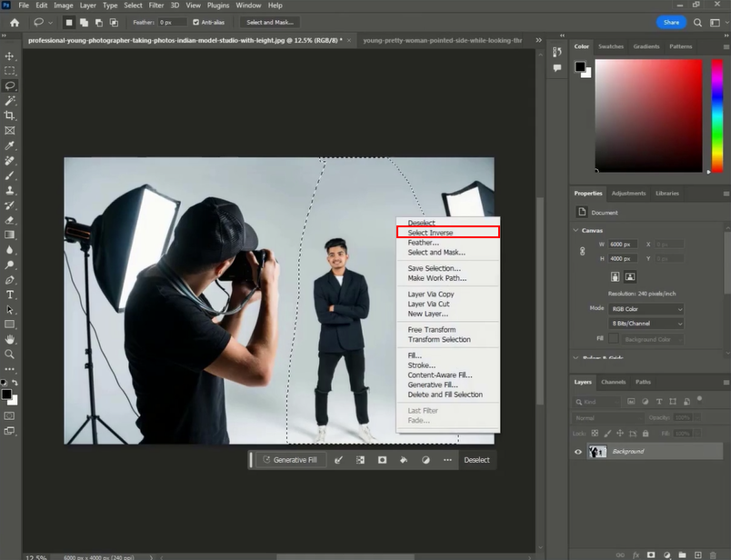Toggle Quick Mask mode in toolbar
This screenshot has width=731, height=560.
coord(9,416)
